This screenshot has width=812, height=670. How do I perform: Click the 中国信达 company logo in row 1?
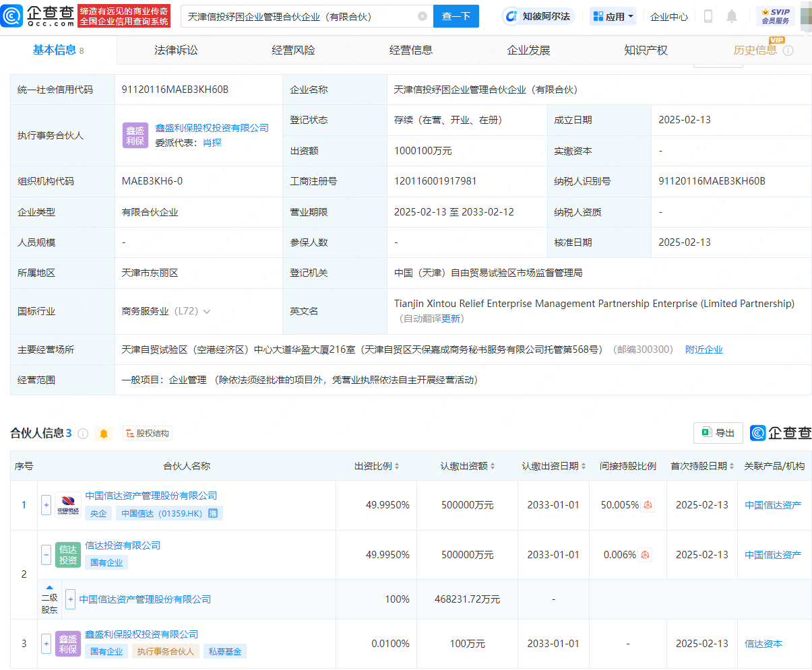point(68,505)
